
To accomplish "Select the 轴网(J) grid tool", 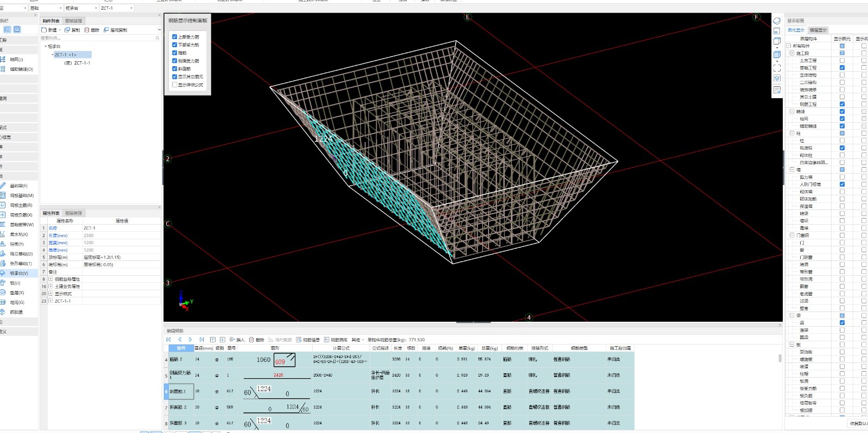I will point(16,60).
